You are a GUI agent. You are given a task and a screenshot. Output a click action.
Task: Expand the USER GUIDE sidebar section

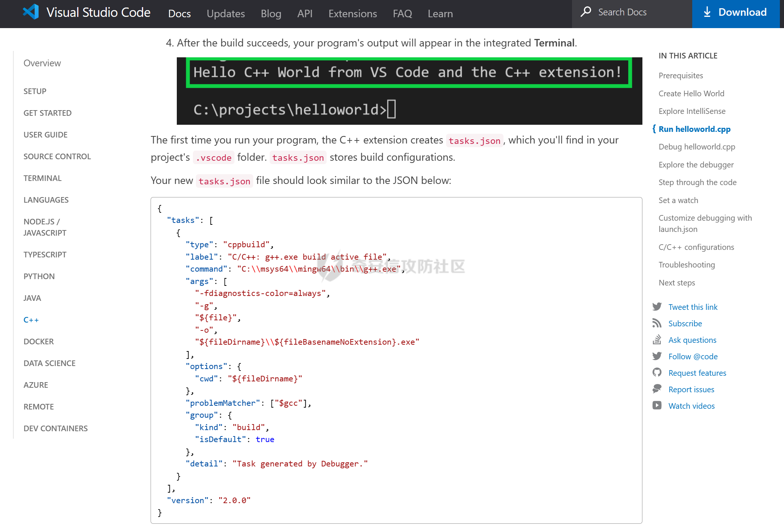click(45, 135)
